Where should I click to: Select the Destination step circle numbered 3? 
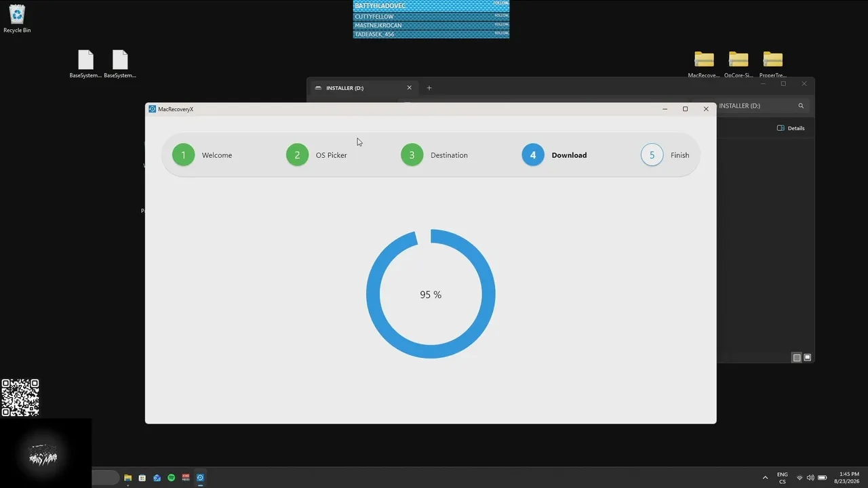[412, 155]
